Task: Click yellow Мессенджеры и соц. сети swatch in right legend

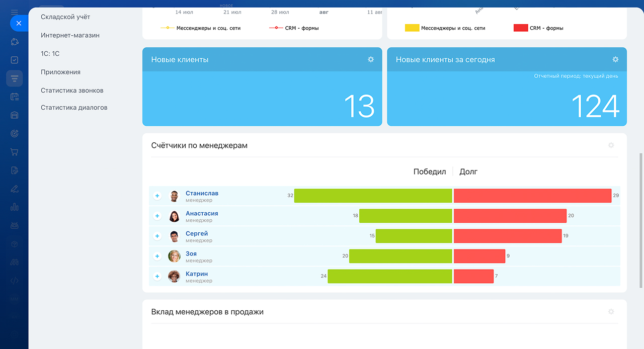Action: click(x=412, y=28)
